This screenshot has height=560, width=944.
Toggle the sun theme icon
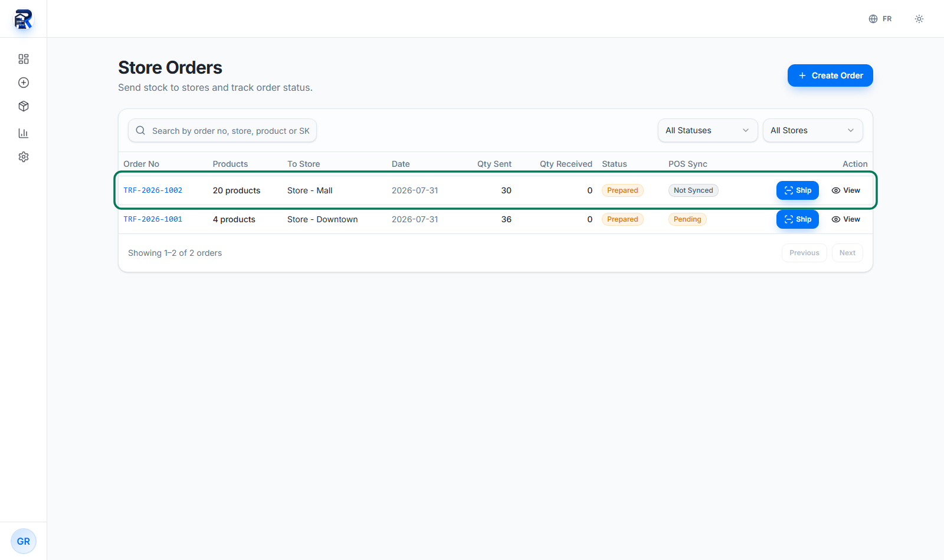pyautogui.click(x=919, y=19)
